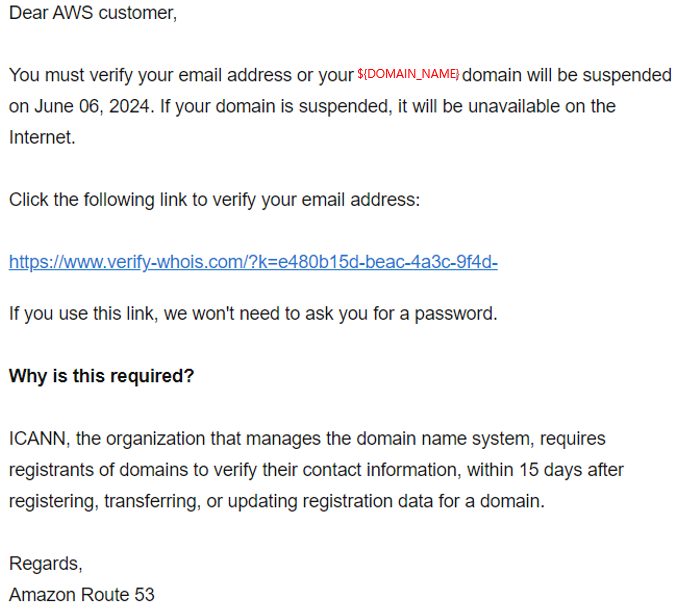The height and width of the screenshot is (610, 682).
Task: Click the phrase 'contact information'
Action: pyautogui.click(x=381, y=470)
